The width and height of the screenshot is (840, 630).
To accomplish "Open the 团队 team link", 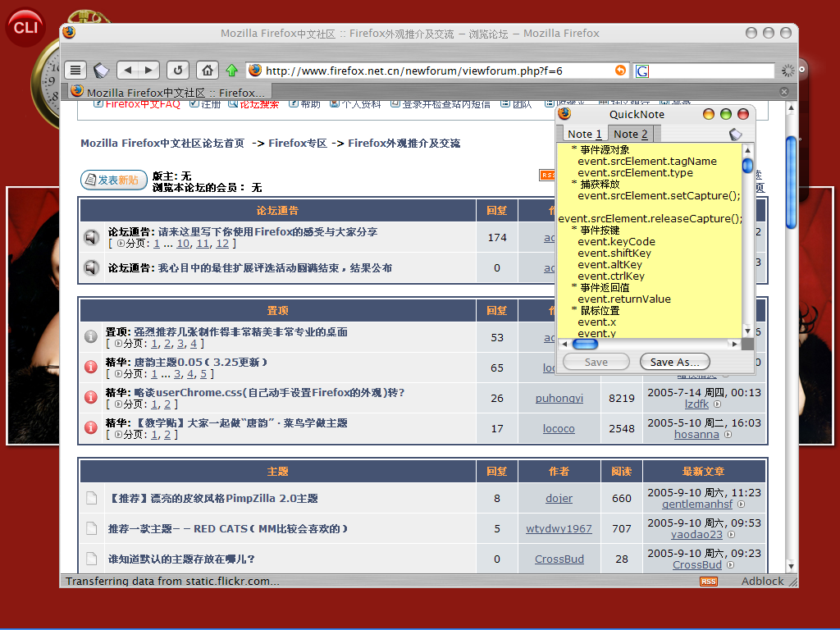I will pyautogui.click(x=523, y=104).
